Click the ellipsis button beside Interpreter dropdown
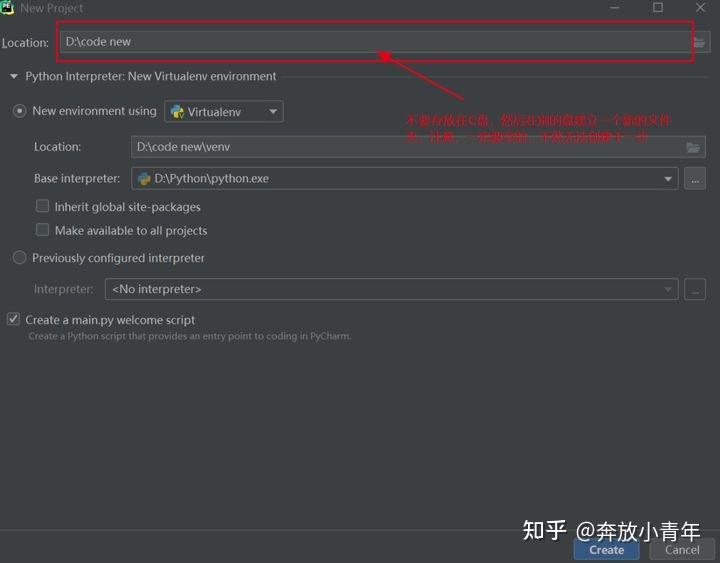720x563 pixels. (x=695, y=289)
